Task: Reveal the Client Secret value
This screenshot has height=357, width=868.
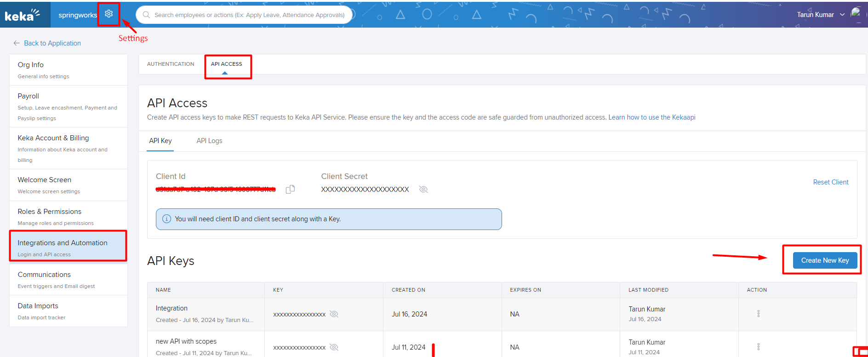Action: (x=423, y=190)
